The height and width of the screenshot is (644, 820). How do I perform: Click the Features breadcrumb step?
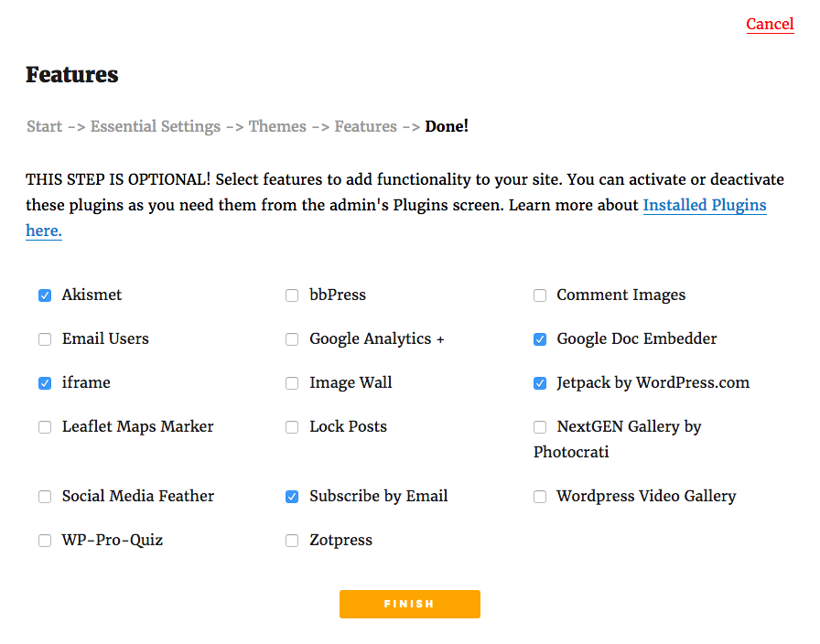(x=365, y=126)
